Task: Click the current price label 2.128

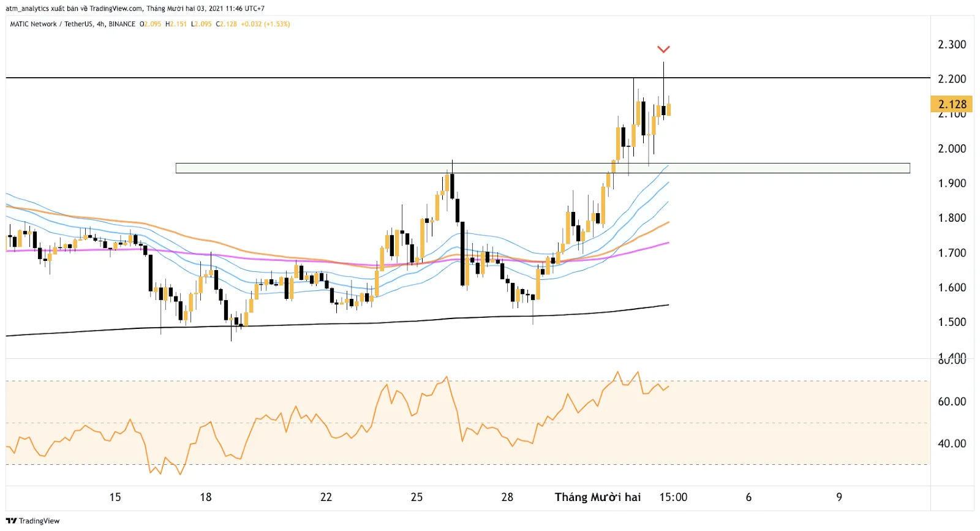Action: tap(952, 104)
